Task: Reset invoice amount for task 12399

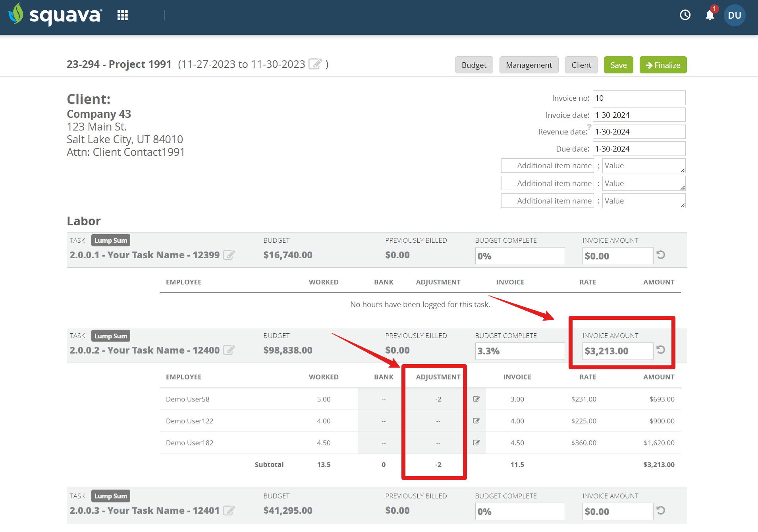Action: [x=661, y=255]
